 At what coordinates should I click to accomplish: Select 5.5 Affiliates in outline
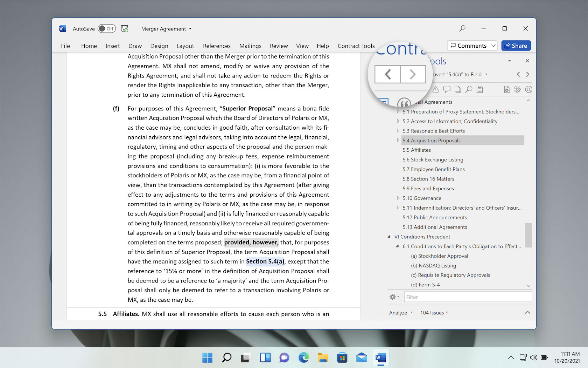(x=416, y=150)
